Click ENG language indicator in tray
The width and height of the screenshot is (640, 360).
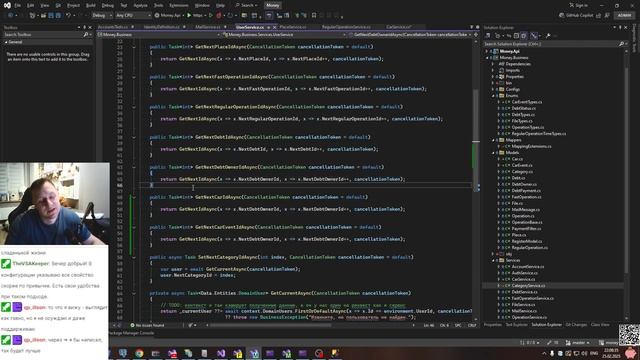tap(594, 353)
